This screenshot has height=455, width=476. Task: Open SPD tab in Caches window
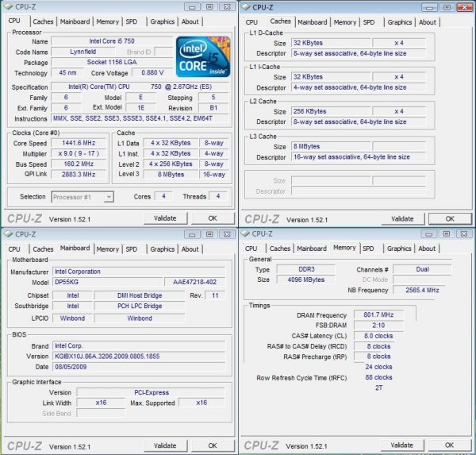click(369, 22)
